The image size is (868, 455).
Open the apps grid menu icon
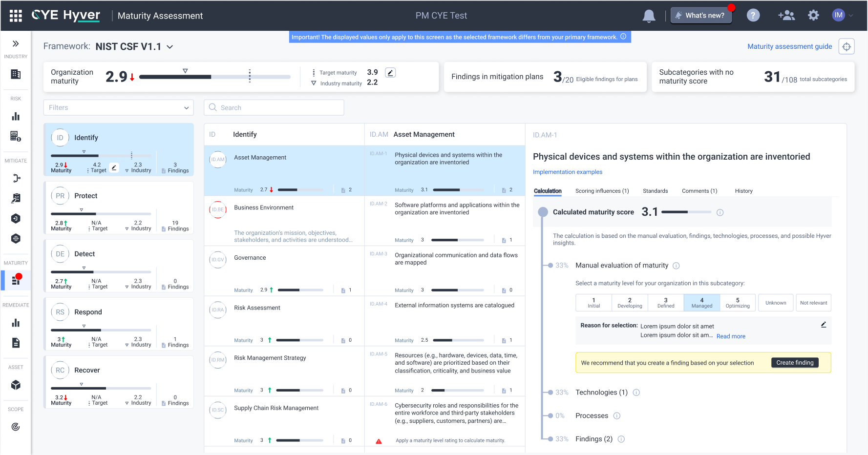[x=16, y=16]
